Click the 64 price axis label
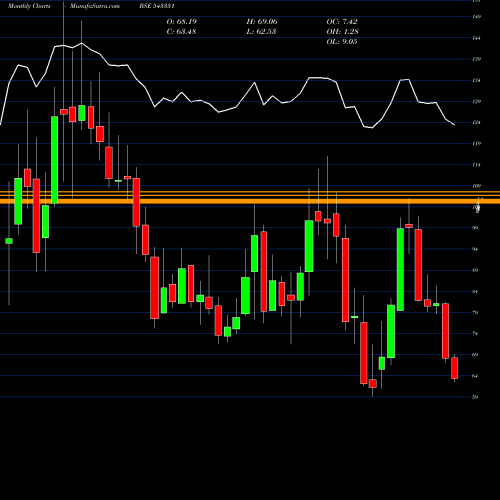 click(475, 376)
